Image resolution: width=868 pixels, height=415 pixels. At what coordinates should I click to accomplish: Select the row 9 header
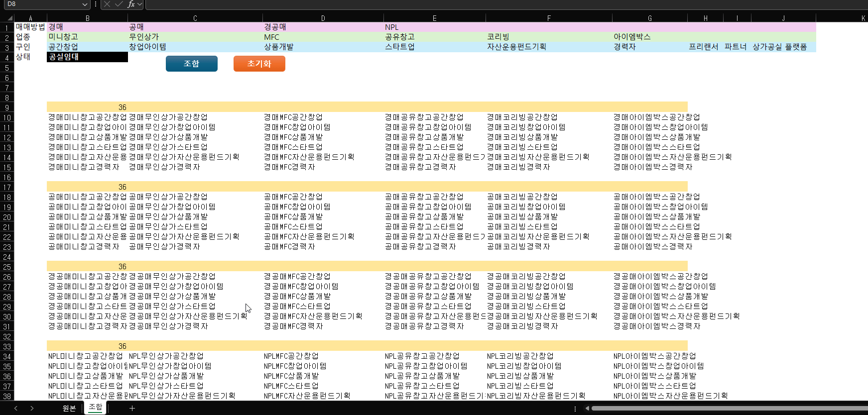tap(7, 107)
